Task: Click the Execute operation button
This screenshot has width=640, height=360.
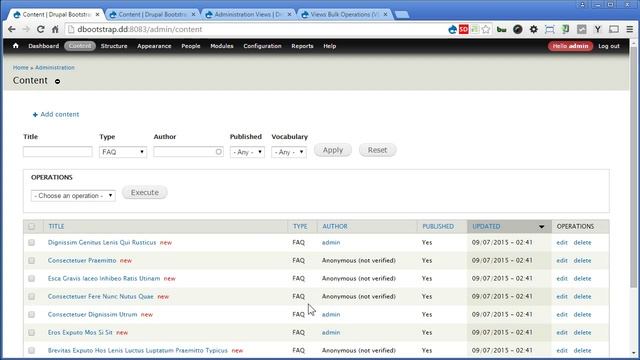Action: tap(144, 193)
